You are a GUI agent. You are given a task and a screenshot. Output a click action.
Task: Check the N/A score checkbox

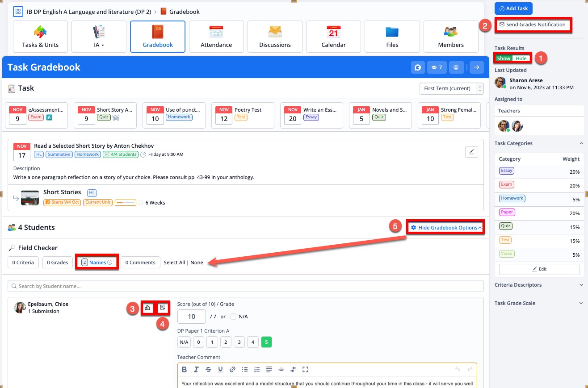(x=233, y=317)
